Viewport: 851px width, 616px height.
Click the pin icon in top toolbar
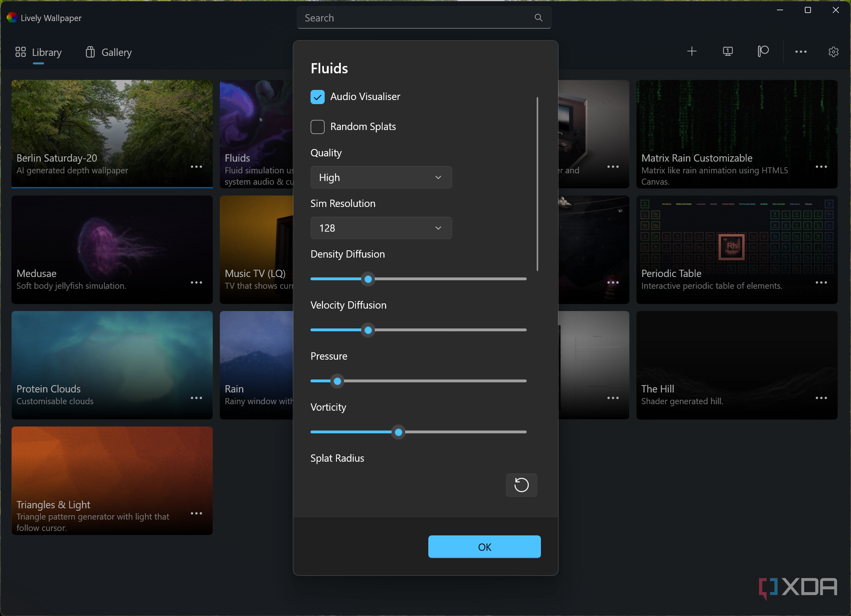click(763, 51)
